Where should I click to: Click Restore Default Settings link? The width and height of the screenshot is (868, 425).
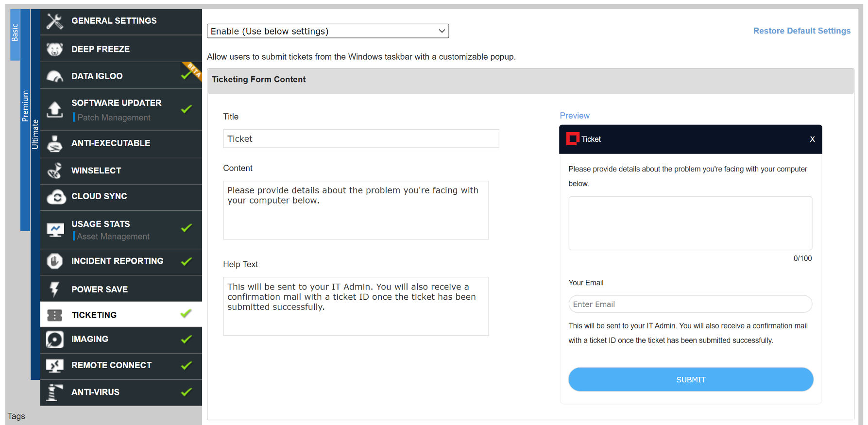tap(801, 31)
